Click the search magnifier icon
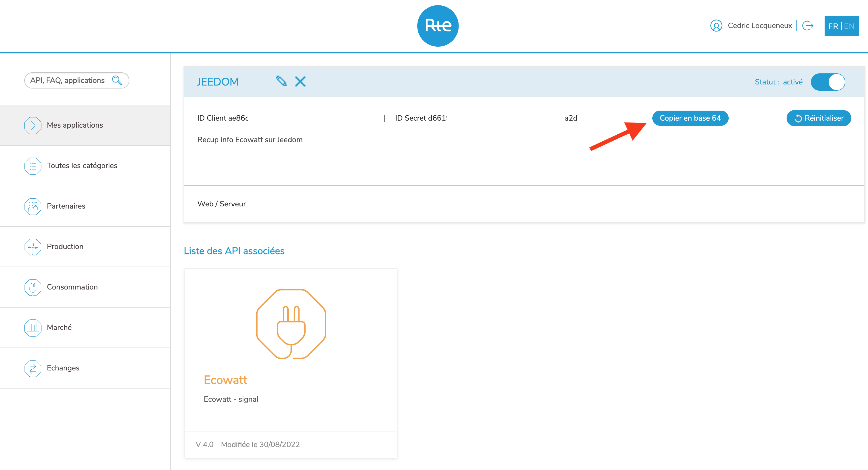This screenshot has height=470, width=868. [x=117, y=80]
